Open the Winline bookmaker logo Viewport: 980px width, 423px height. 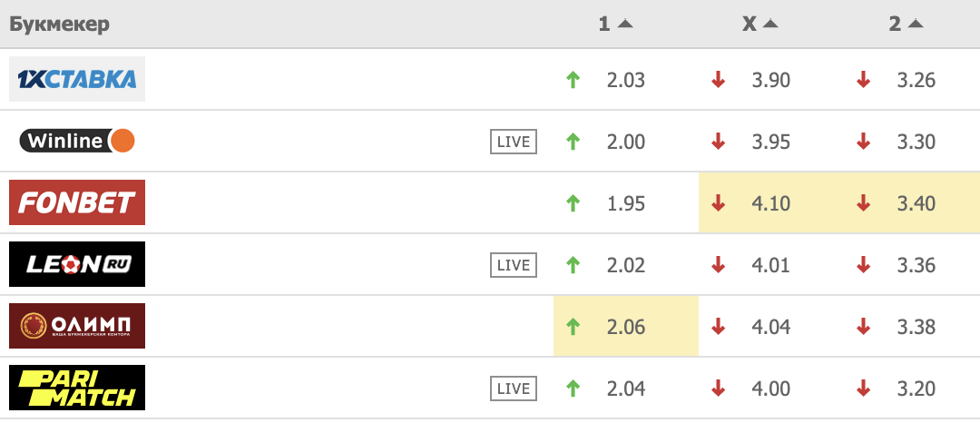coord(77,141)
